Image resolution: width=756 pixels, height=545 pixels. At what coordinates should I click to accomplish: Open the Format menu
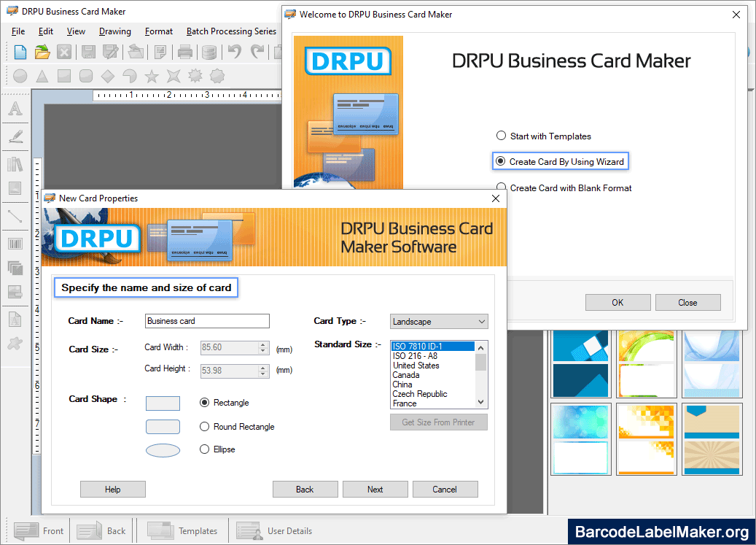click(x=159, y=31)
